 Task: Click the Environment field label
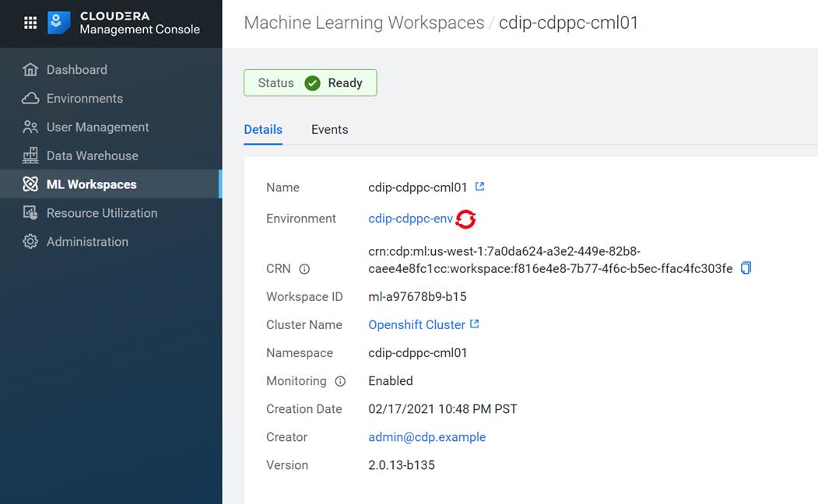(301, 219)
